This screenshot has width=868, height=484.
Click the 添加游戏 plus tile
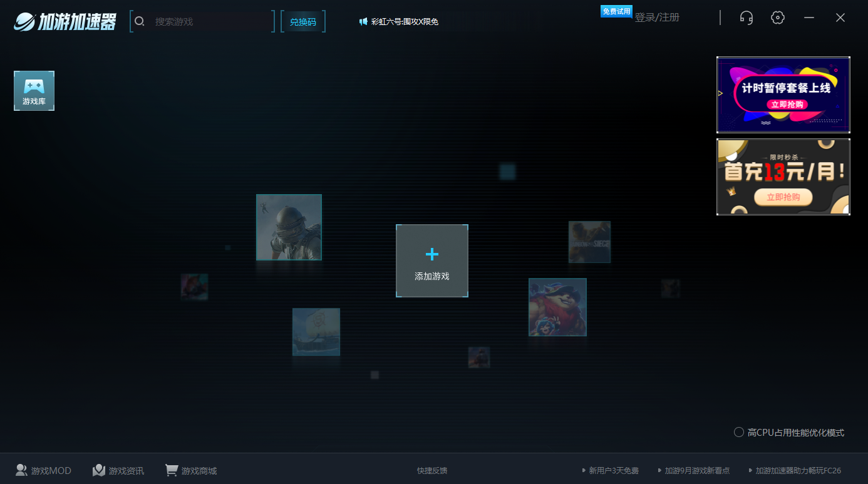click(x=431, y=260)
